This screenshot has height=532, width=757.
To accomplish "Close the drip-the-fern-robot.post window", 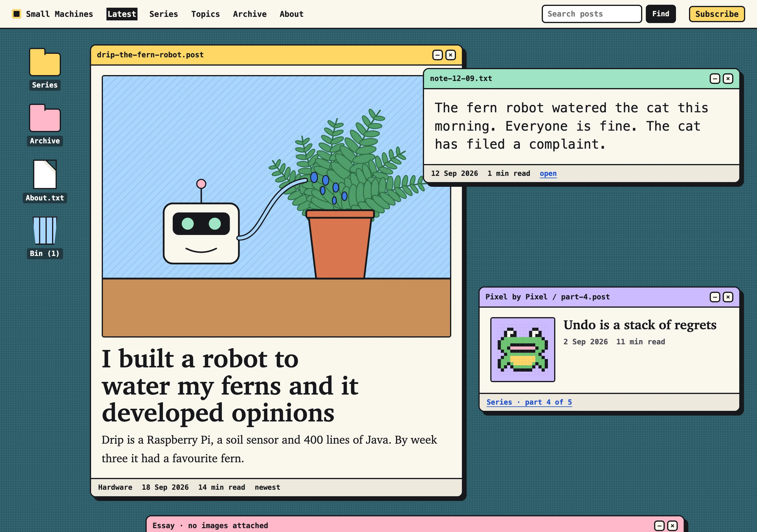I will pos(451,55).
